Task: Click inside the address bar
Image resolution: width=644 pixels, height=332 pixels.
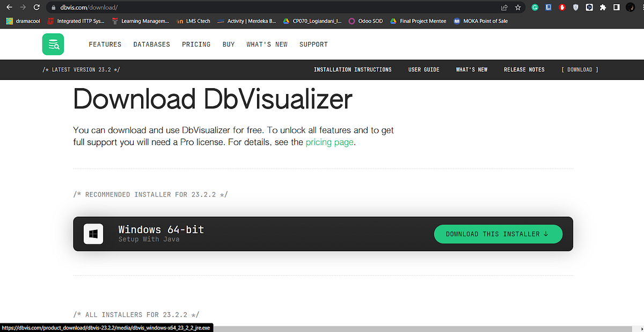Action: [x=161, y=7]
